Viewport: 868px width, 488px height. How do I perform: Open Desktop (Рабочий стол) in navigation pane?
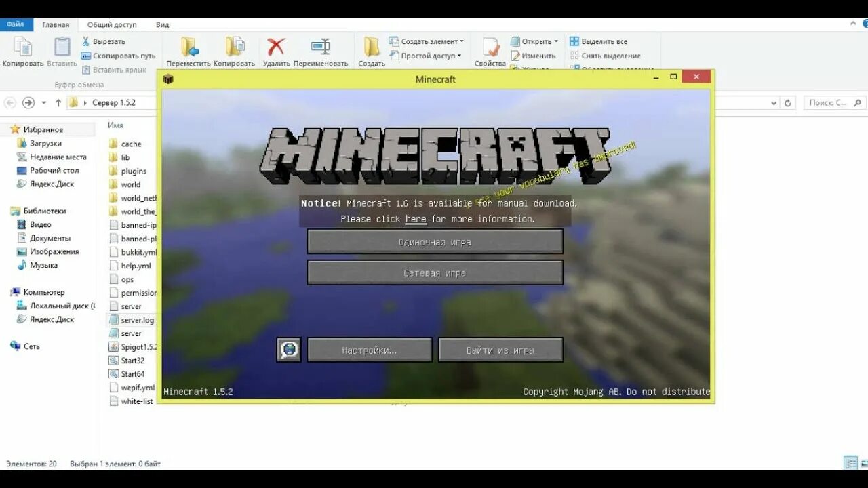tap(54, 170)
